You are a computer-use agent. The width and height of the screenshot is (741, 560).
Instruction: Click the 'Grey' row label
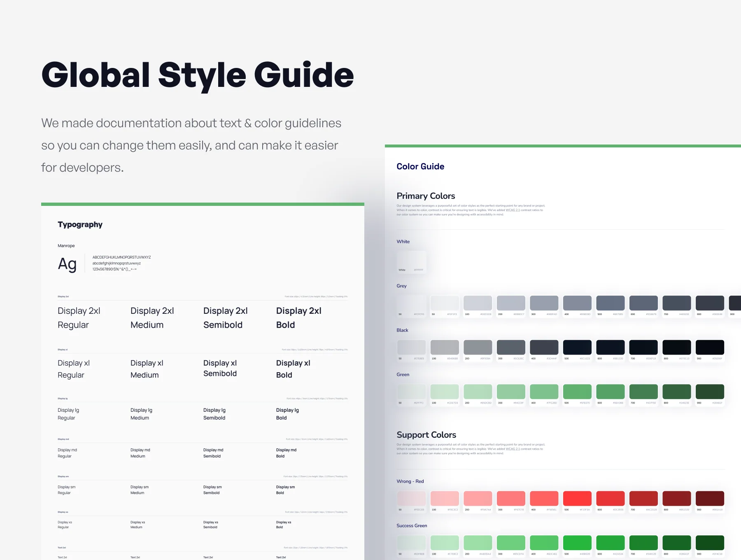tap(401, 286)
